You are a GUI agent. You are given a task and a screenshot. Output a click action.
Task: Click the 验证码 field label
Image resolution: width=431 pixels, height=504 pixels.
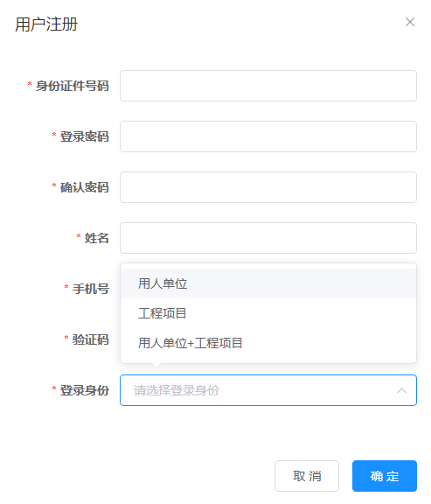coord(91,339)
